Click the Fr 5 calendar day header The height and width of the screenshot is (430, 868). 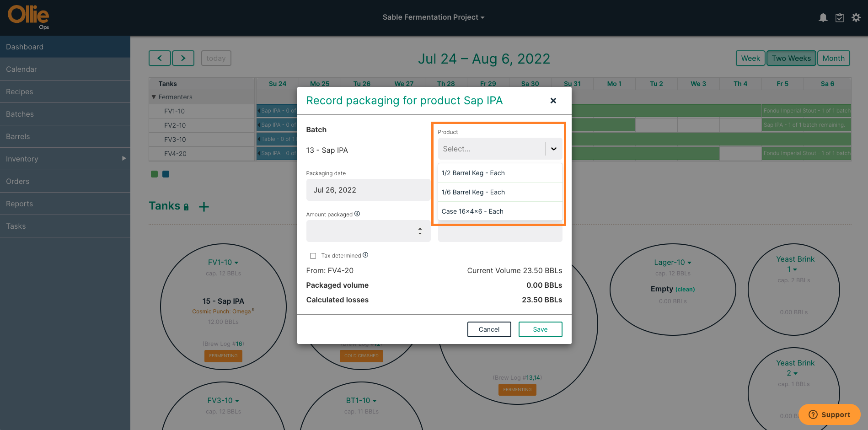coord(782,84)
